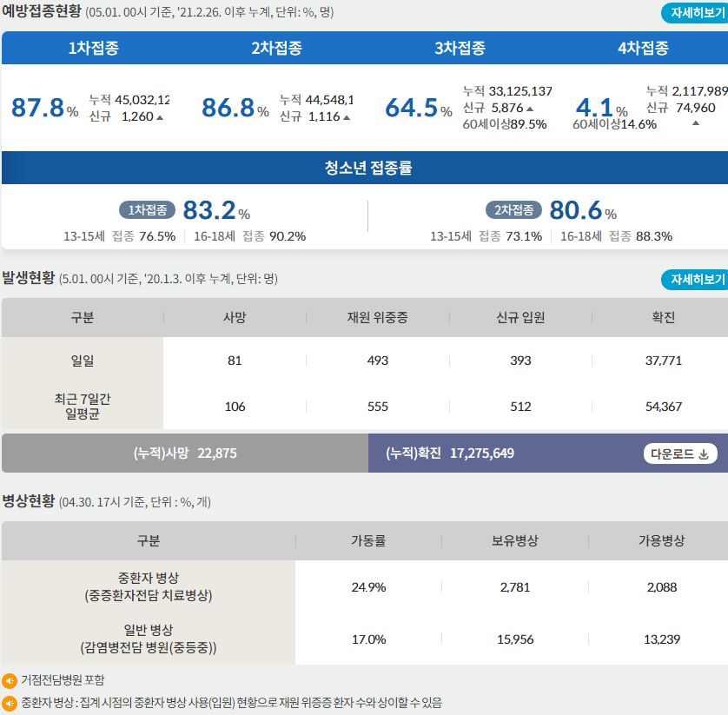This screenshot has width=728, height=715.
Task: Click the up arrow beside 신규 1,116
Action: tap(347, 117)
